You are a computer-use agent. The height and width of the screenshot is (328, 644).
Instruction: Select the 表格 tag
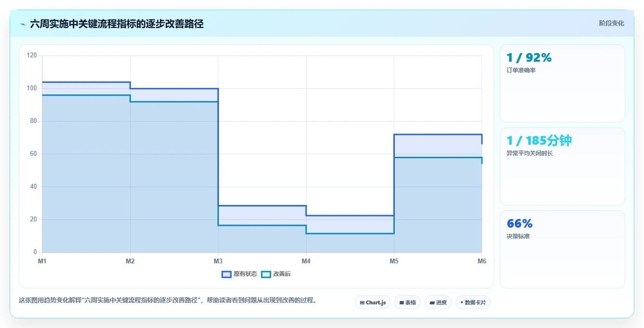click(407, 302)
